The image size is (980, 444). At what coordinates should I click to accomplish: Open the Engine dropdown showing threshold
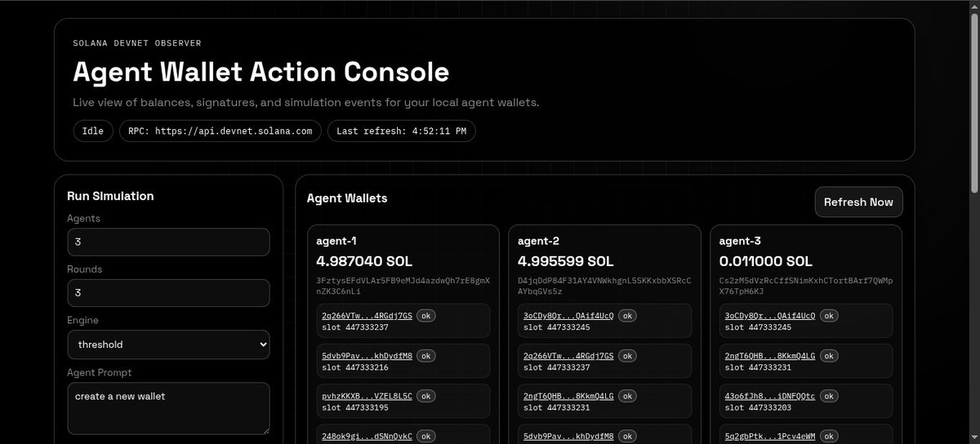168,344
